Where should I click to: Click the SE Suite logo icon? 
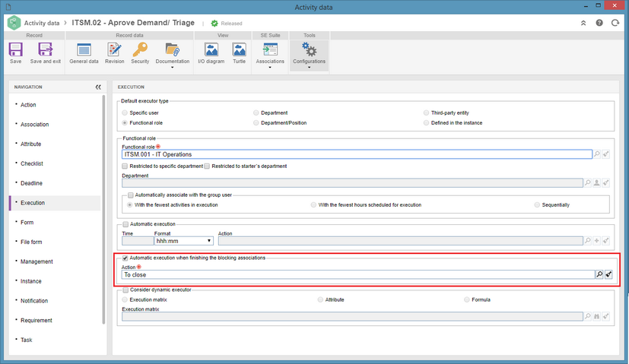pos(14,23)
